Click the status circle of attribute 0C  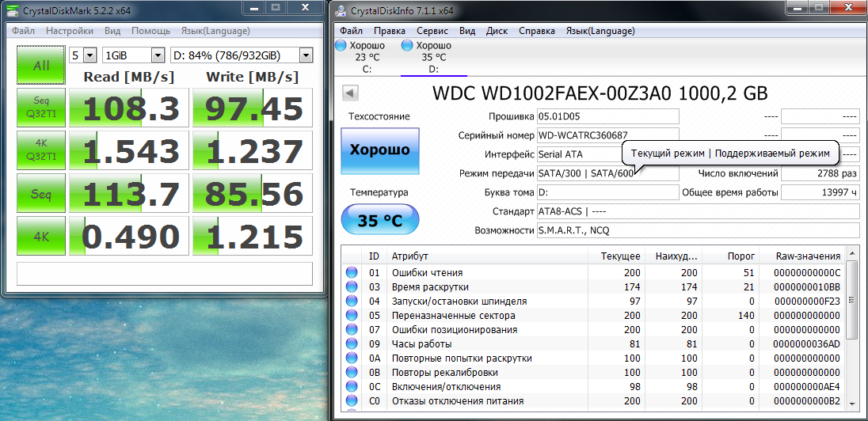click(x=352, y=387)
